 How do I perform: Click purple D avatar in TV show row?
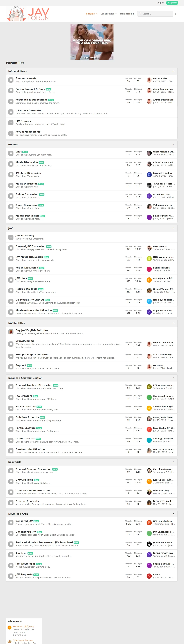click(x=149, y=174)
